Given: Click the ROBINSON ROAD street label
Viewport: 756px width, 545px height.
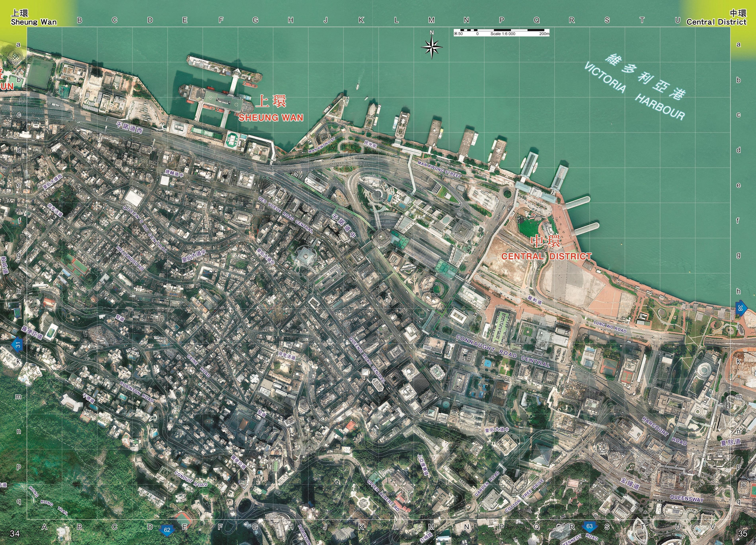Looking at the screenshot, I should coord(137,392).
